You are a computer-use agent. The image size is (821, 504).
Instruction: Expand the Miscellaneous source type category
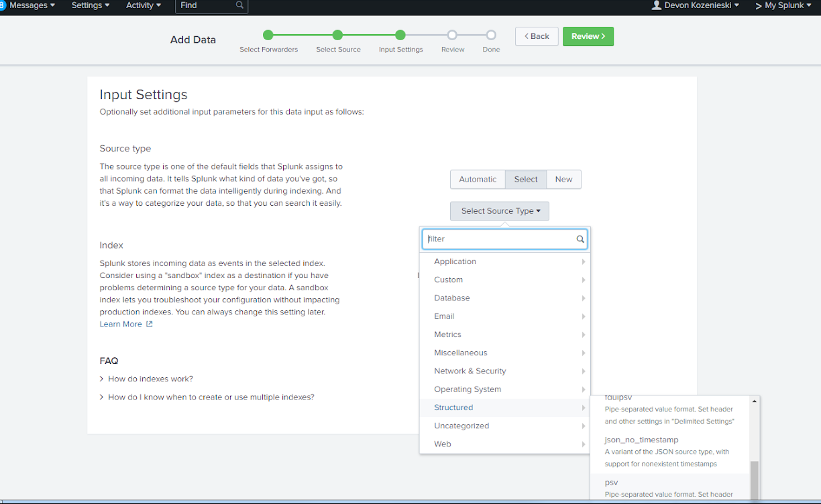pos(504,353)
